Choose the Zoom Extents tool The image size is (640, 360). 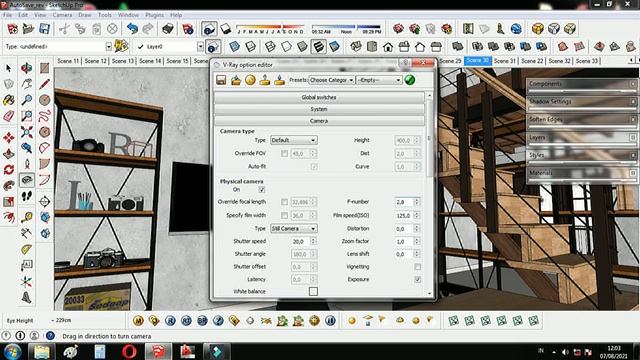pyautogui.click(x=27, y=132)
